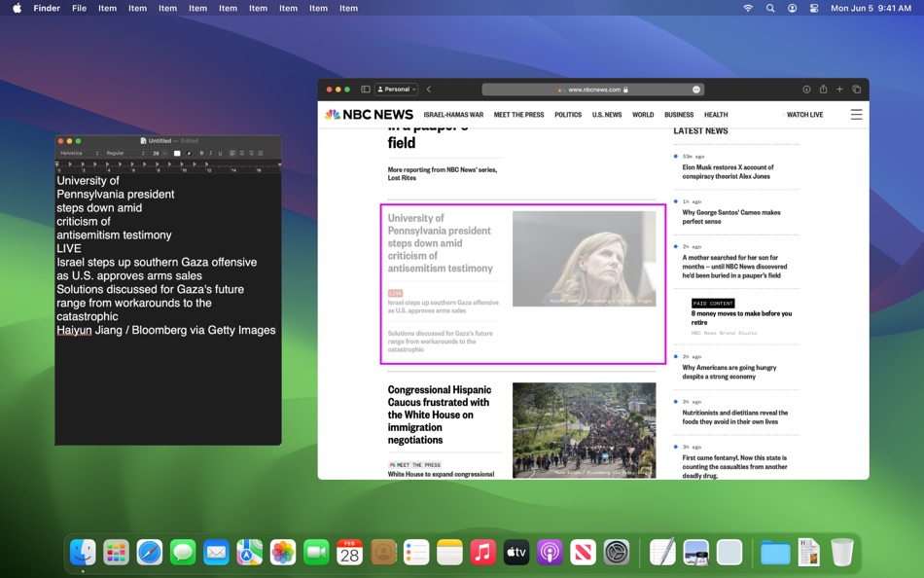Open a new tab in Safari
Screen dimensions: 924x578
point(839,90)
